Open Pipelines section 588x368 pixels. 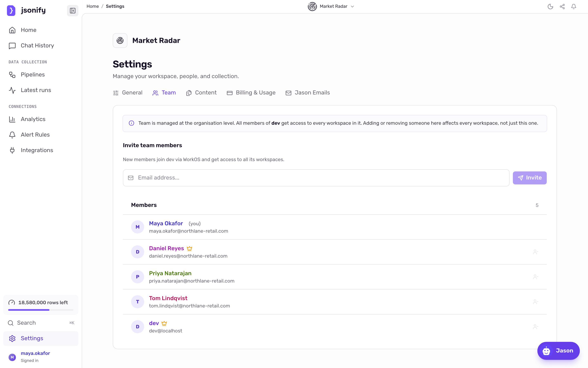41,74
